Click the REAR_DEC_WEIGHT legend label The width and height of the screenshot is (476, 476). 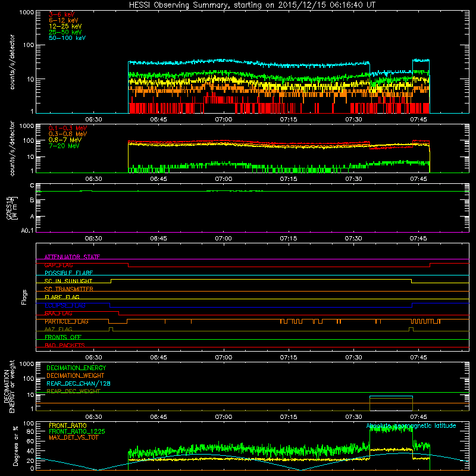73,391
